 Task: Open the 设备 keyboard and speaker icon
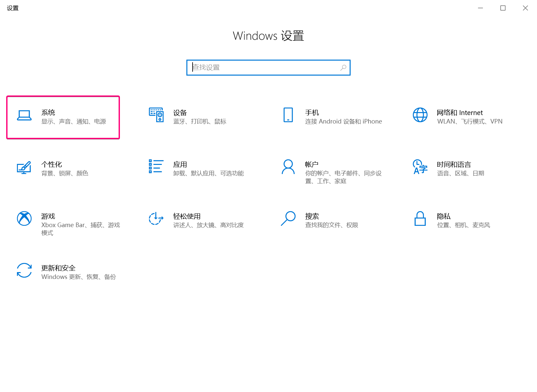click(x=156, y=115)
